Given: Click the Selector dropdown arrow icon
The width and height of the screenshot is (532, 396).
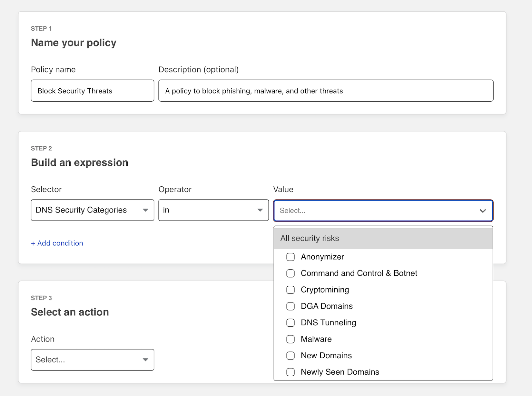Looking at the screenshot, I should [145, 210].
